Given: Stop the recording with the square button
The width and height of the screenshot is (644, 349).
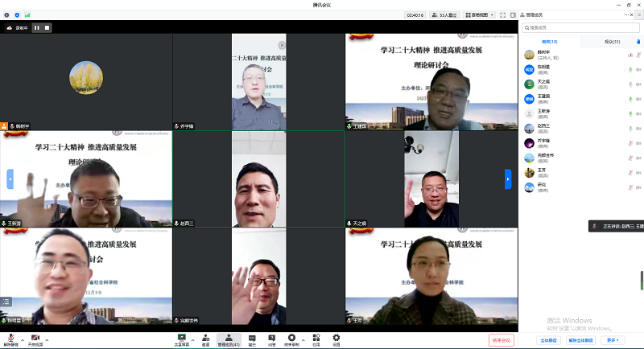Looking at the screenshot, I should 47,27.
